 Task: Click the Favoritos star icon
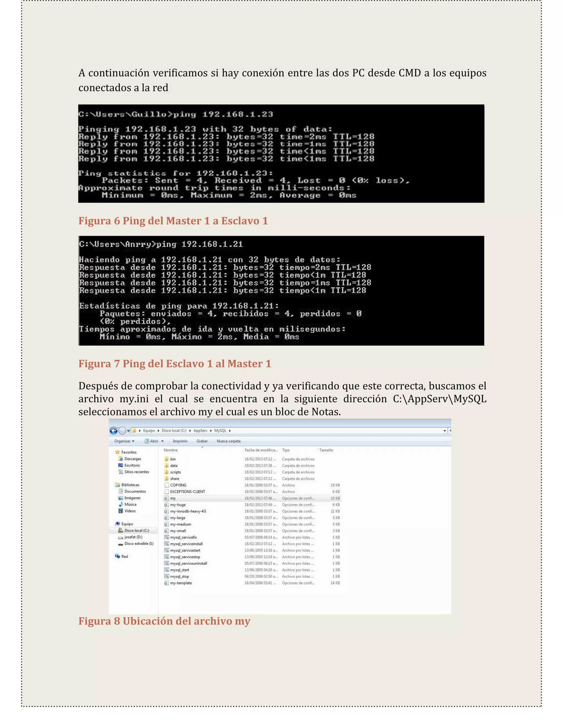(117, 452)
